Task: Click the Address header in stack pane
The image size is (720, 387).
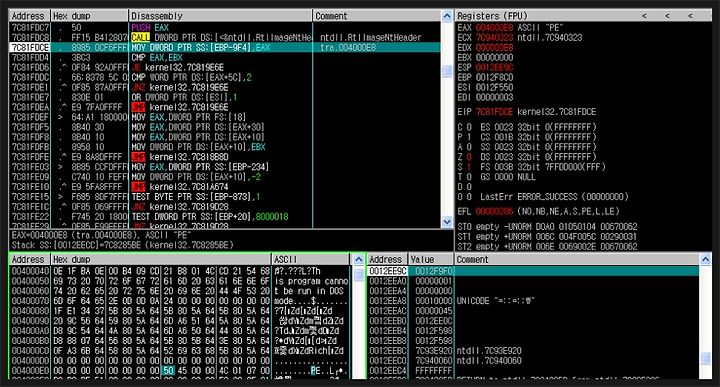Action: pos(387,259)
